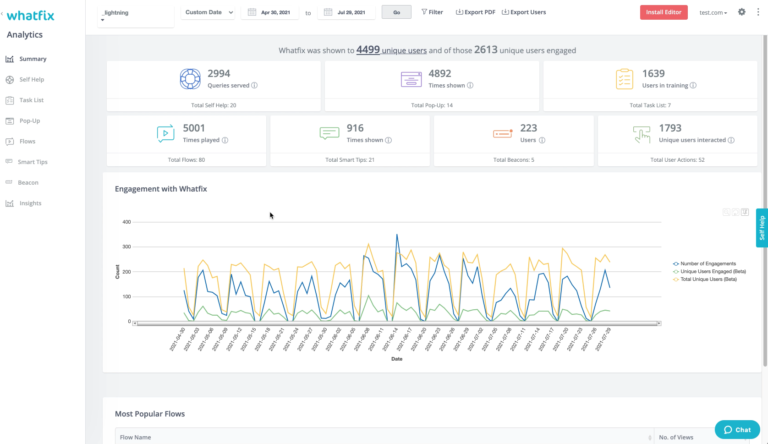Screen dimensions: 768x444
Task: Expand the Custom Date dropdown
Action: 209,12
